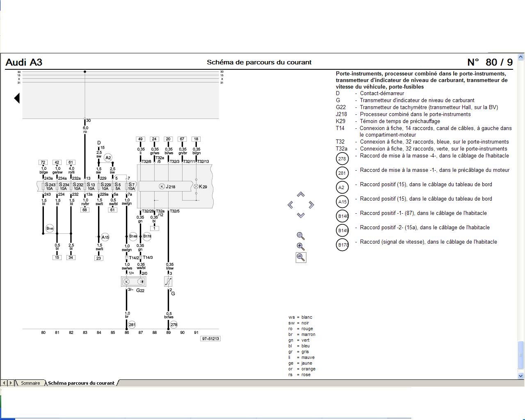The height and width of the screenshot is (420, 525).
Task: Click the boxed reference number 68
Action: pyautogui.click(x=85, y=210)
